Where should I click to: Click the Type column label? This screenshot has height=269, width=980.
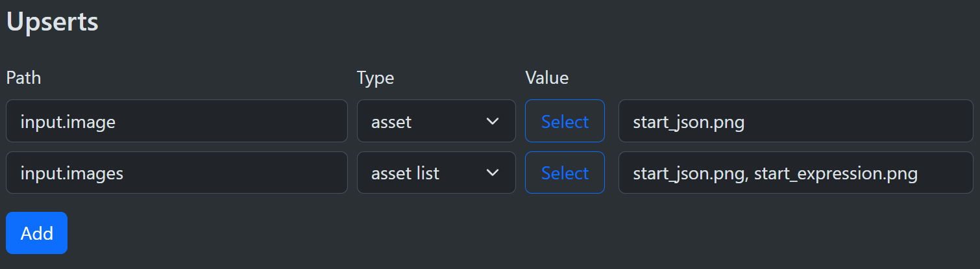pos(375,78)
